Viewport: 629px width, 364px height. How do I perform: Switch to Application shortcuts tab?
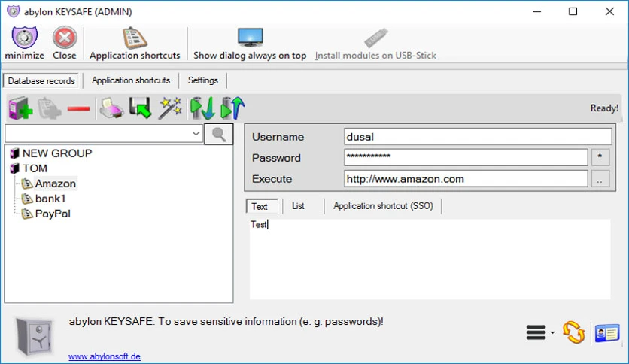pos(131,80)
